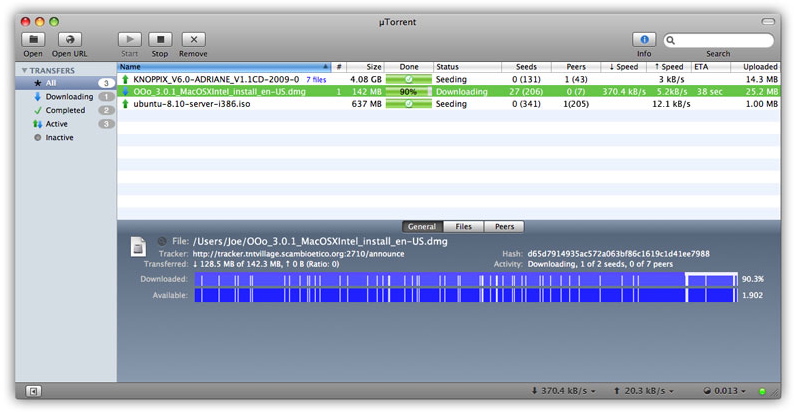Screen dimensions: 794x413
Task: Switch to the Peers tab
Action: [504, 227]
